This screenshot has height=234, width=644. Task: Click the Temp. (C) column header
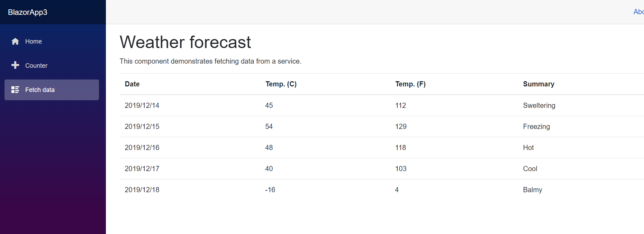coord(281,84)
